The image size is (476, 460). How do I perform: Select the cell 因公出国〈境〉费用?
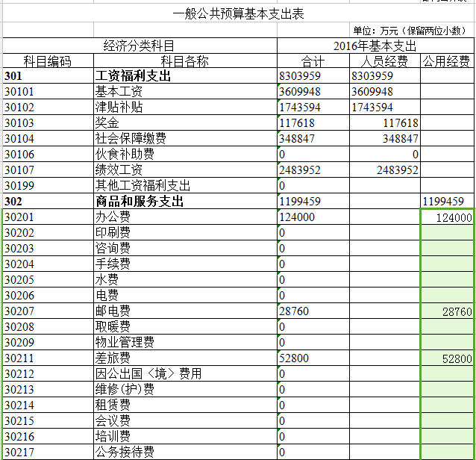tap(185, 373)
